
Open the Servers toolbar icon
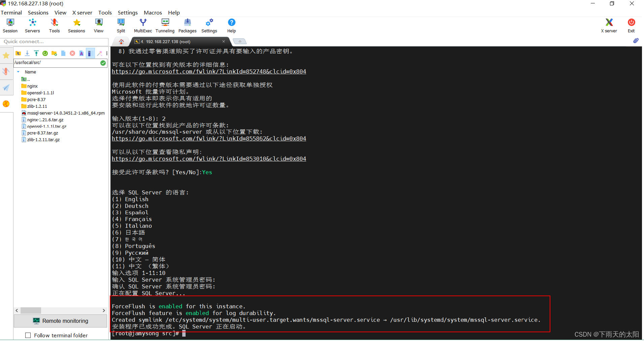click(x=32, y=26)
